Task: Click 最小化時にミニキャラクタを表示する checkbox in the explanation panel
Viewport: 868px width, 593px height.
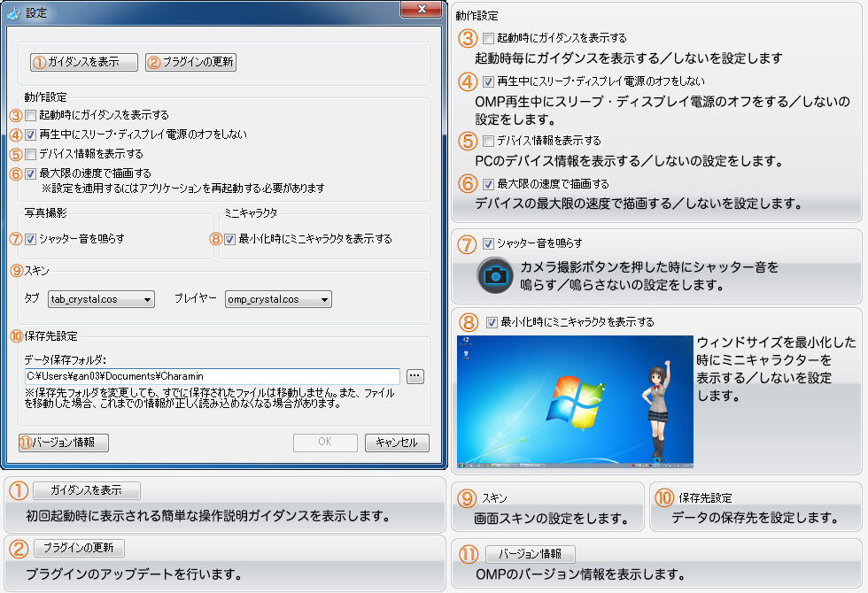Action: [x=492, y=322]
